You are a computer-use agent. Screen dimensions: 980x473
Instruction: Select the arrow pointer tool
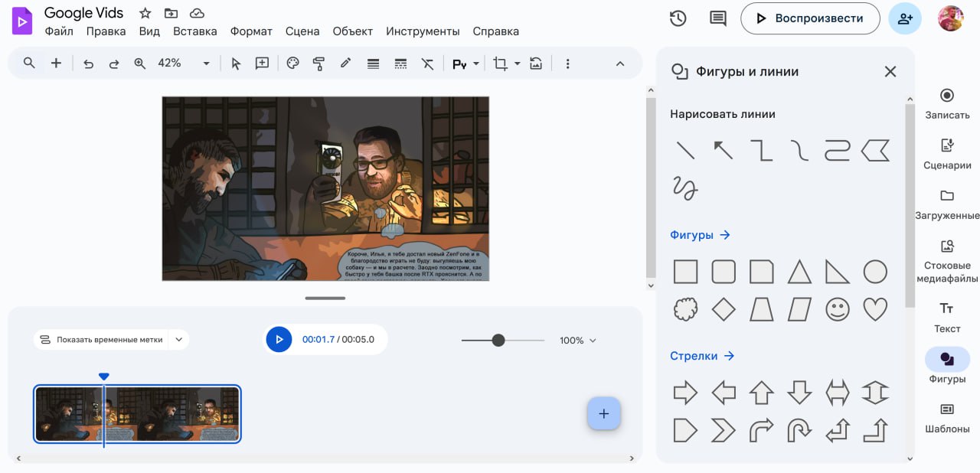(236, 64)
